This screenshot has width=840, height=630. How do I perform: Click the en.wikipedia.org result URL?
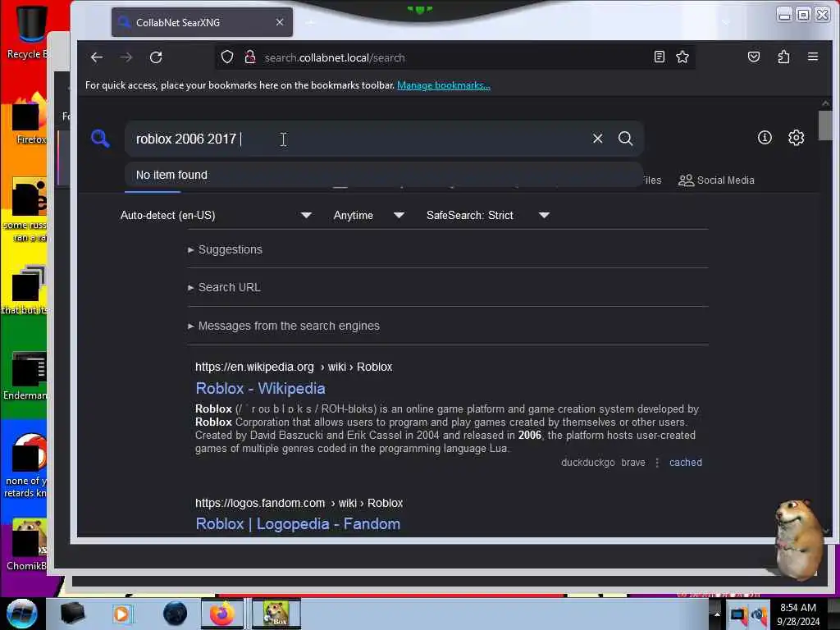[294, 367]
